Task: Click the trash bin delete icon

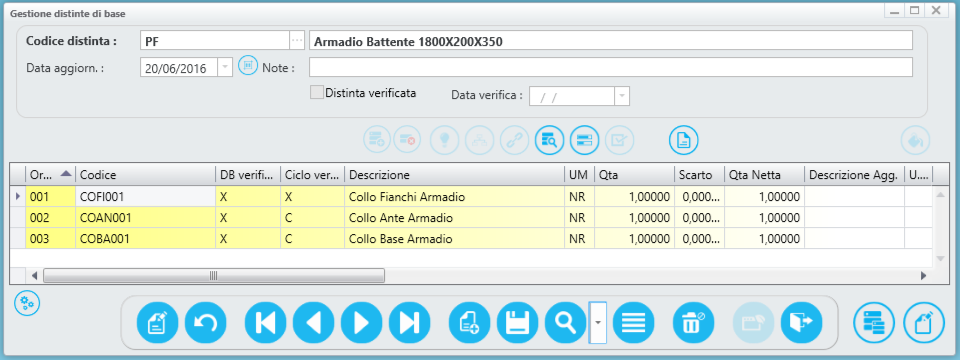Action: [x=694, y=323]
